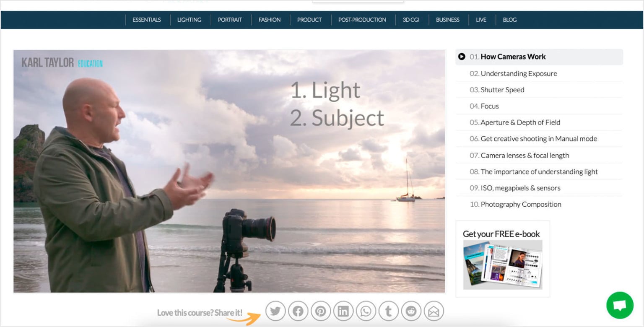Post the course to Reddit
Image resolution: width=644 pixels, height=327 pixels.
[x=411, y=311]
